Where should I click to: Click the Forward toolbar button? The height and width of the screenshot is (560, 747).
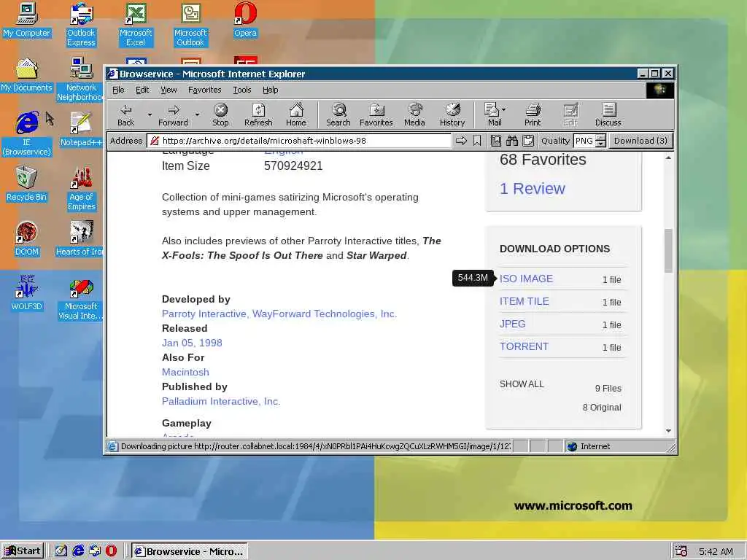(173, 115)
